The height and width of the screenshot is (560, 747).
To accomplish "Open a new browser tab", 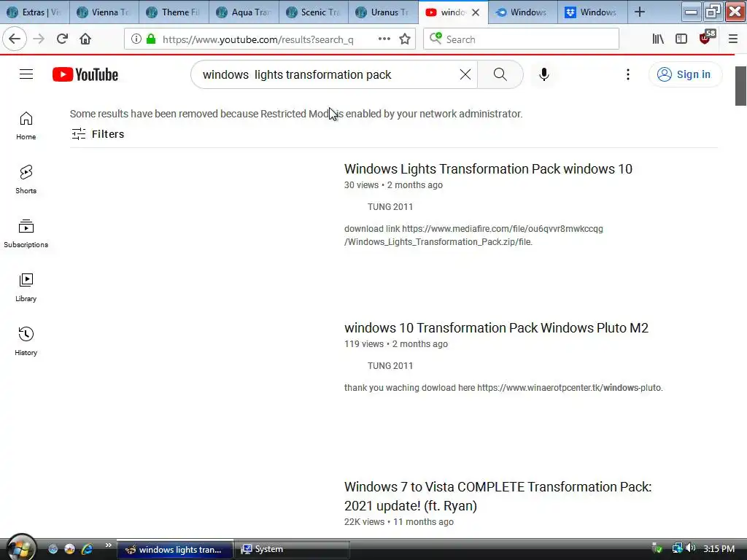I will tap(640, 12).
